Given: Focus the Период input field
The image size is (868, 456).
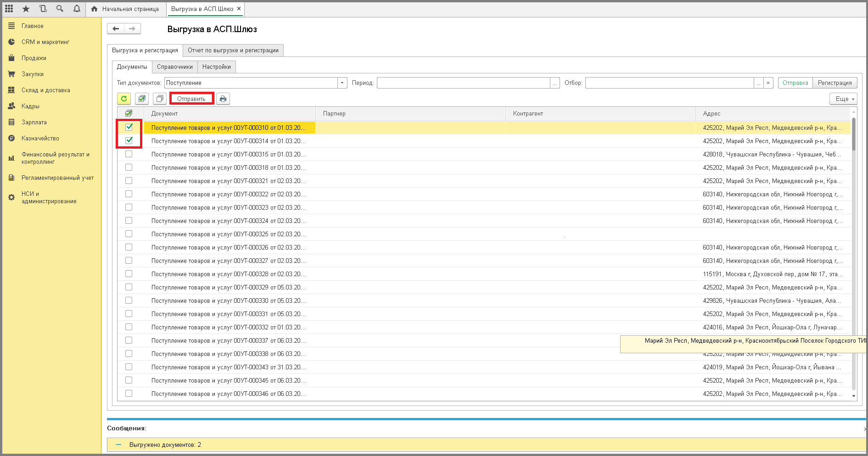Looking at the screenshot, I should coord(464,83).
